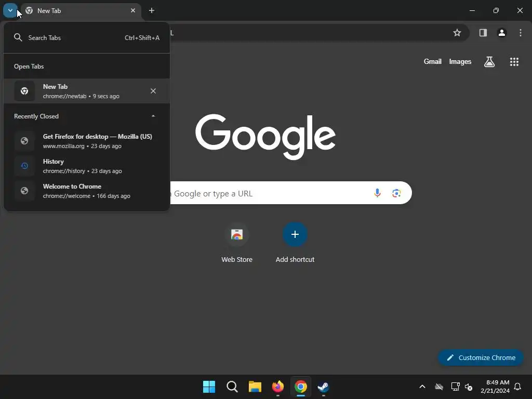This screenshot has width=532, height=399.
Task: Click the history clock icon in the list
Action: pyautogui.click(x=24, y=166)
